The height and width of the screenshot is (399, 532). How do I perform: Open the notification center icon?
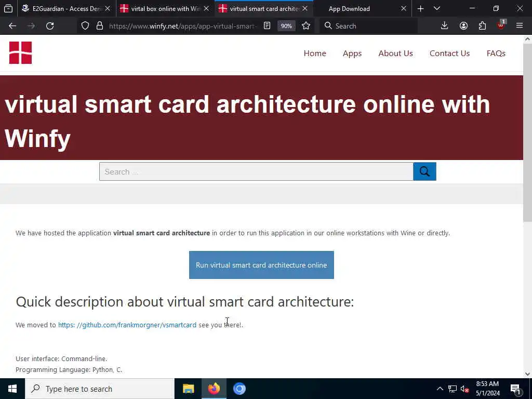(x=515, y=389)
